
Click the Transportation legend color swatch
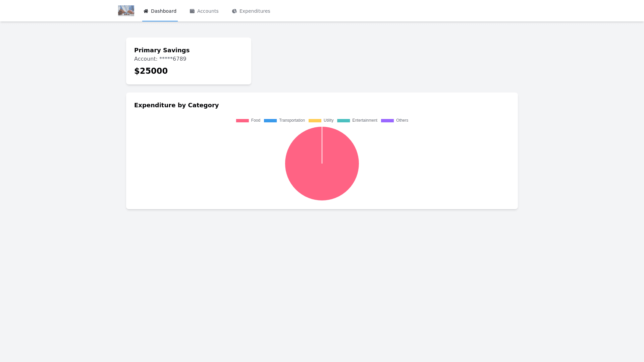(x=270, y=120)
